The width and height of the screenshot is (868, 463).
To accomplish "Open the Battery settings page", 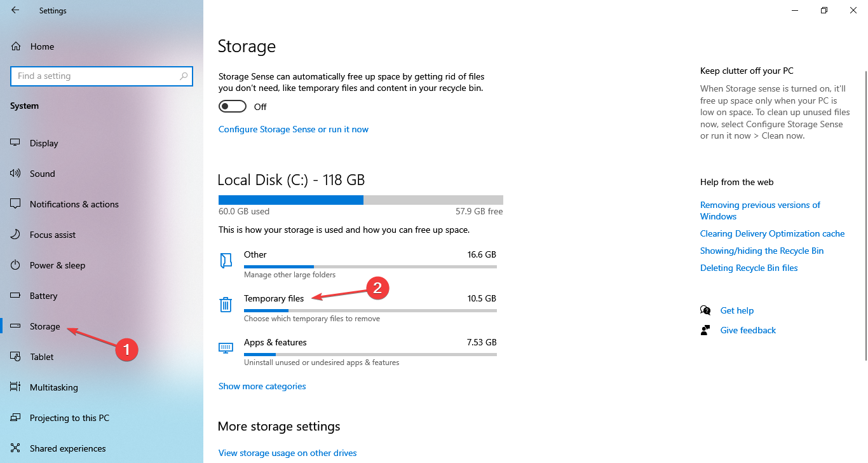I will point(43,296).
